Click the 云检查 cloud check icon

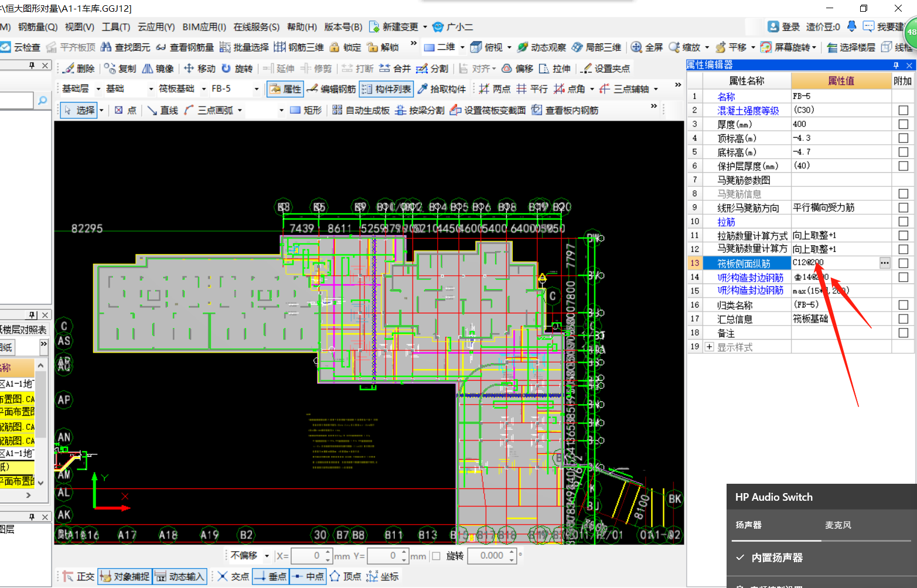pos(6,47)
